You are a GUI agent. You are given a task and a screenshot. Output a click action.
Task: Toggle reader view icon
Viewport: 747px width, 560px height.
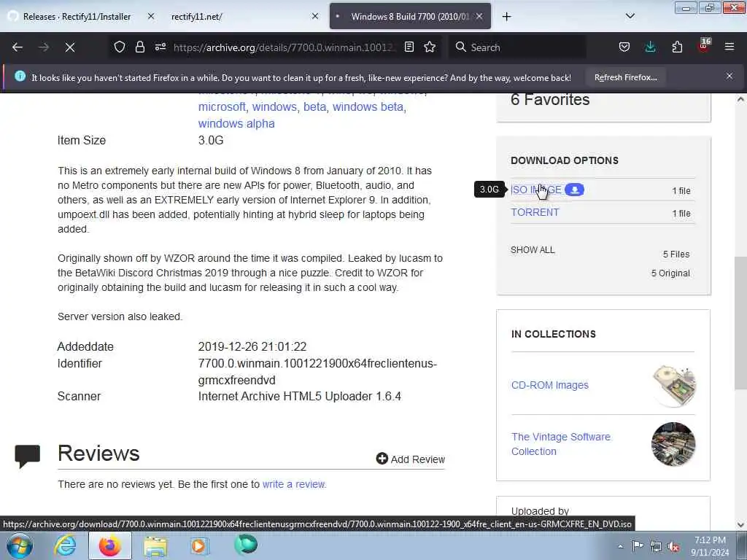point(409,47)
